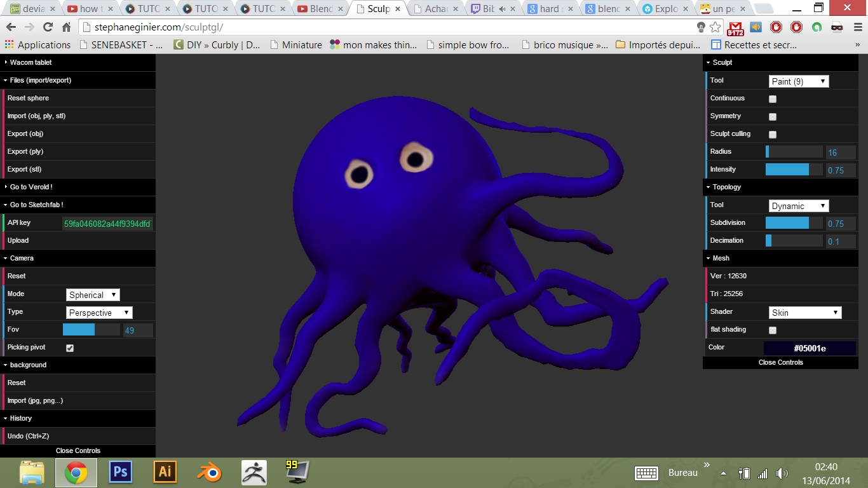Click Import (obj, ply, stl)
The width and height of the screenshot is (868, 488).
pyautogui.click(x=79, y=116)
